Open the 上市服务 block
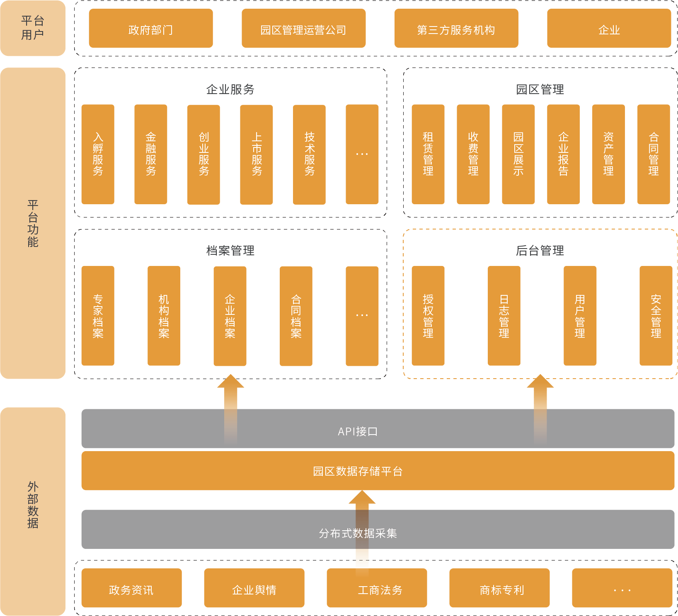This screenshot has width=678, height=616. 257,154
